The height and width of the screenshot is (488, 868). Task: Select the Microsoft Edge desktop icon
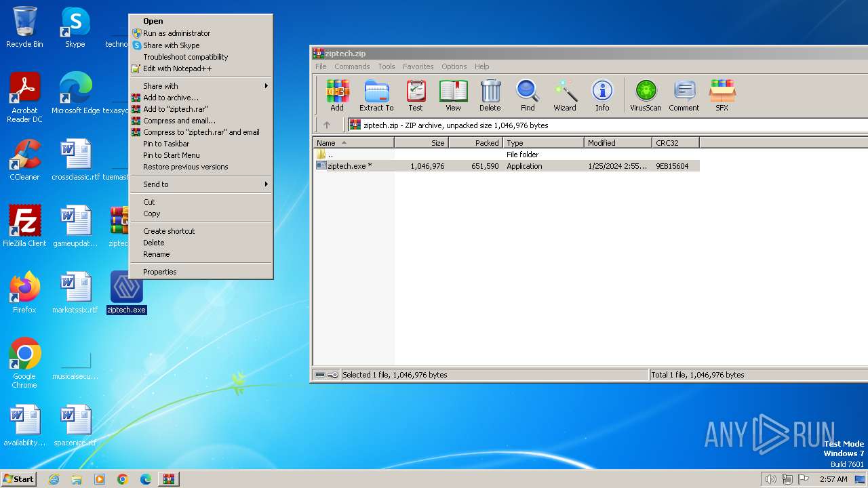(75, 94)
